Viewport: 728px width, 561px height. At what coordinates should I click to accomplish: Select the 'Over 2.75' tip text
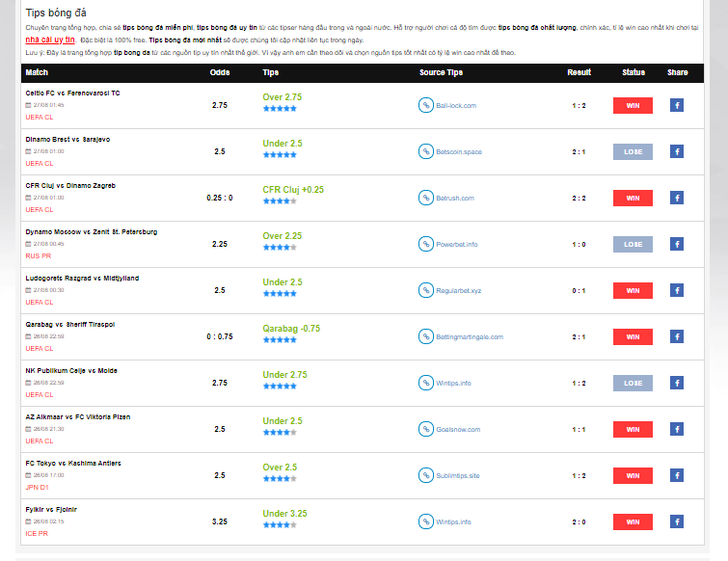click(282, 97)
